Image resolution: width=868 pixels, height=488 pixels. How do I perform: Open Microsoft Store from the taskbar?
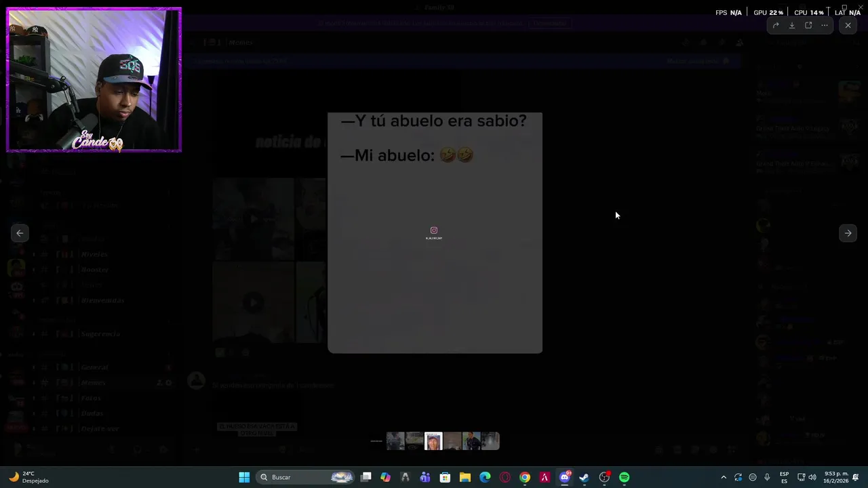coord(445,477)
